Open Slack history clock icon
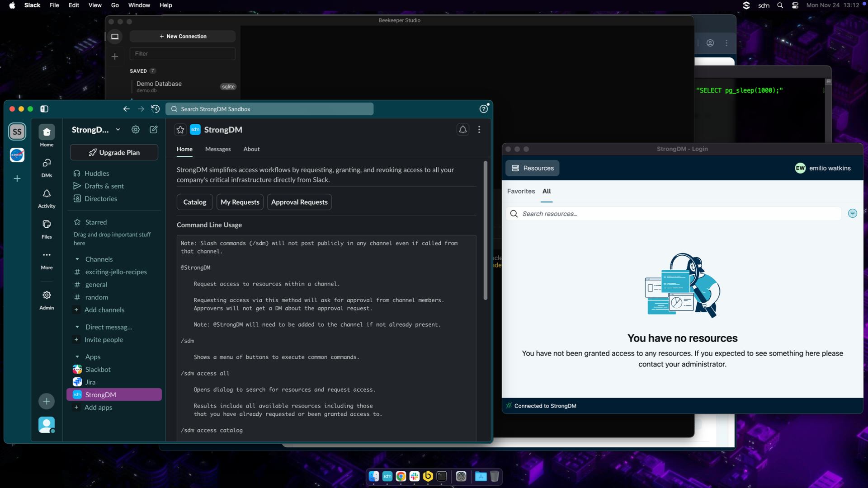The height and width of the screenshot is (488, 868). [156, 109]
